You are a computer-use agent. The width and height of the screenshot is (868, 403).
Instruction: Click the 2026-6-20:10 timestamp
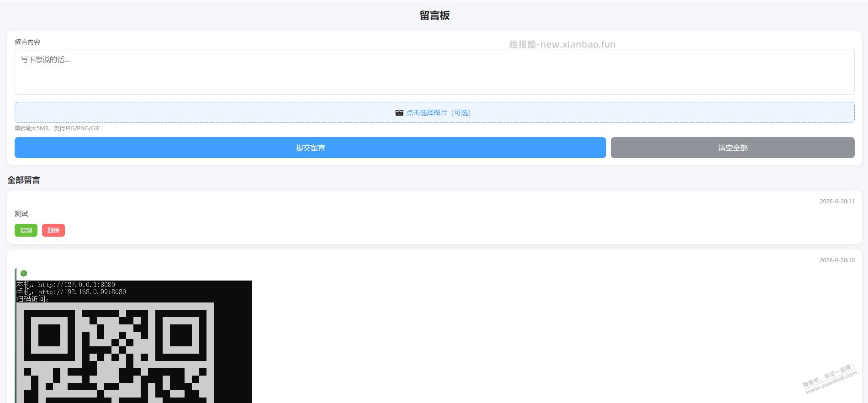(837, 260)
